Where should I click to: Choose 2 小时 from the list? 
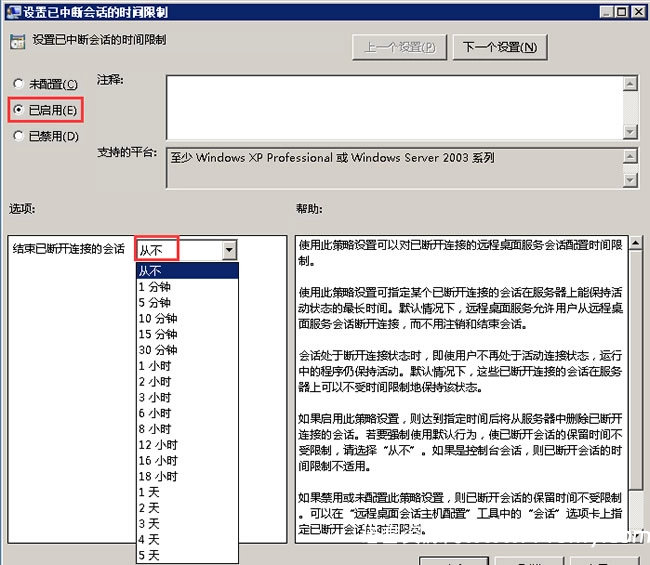point(187,381)
